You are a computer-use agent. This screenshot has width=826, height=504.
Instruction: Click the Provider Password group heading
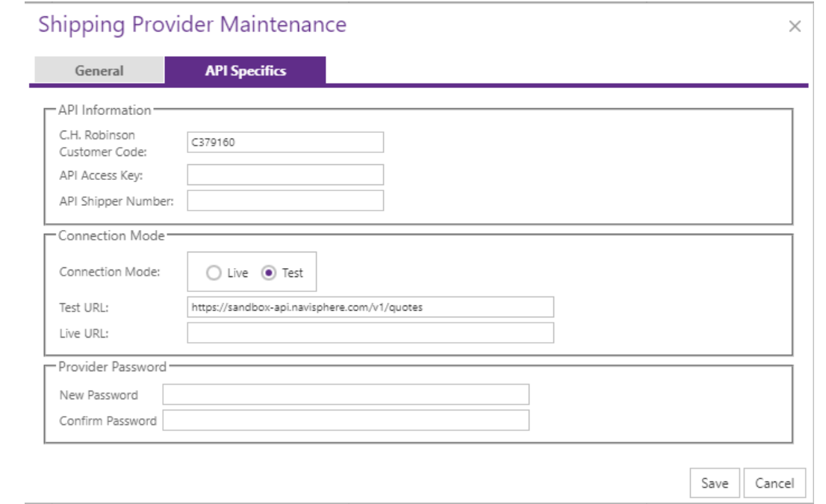pos(112,367)
